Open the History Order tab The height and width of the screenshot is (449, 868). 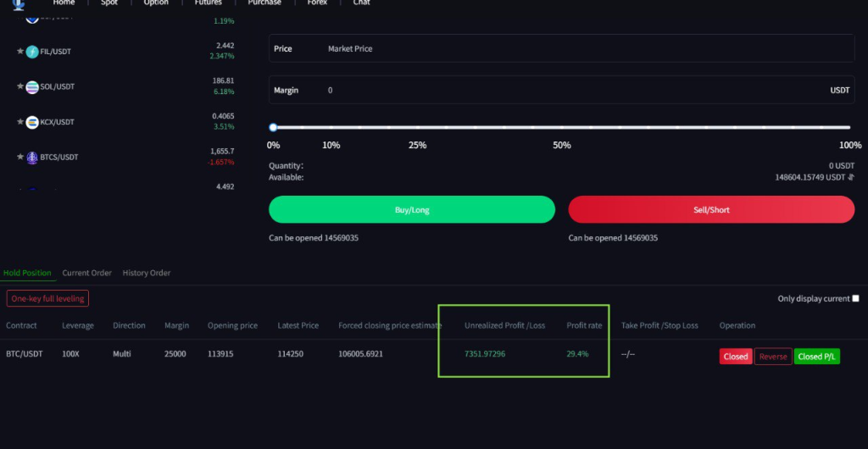pos(147,273)
